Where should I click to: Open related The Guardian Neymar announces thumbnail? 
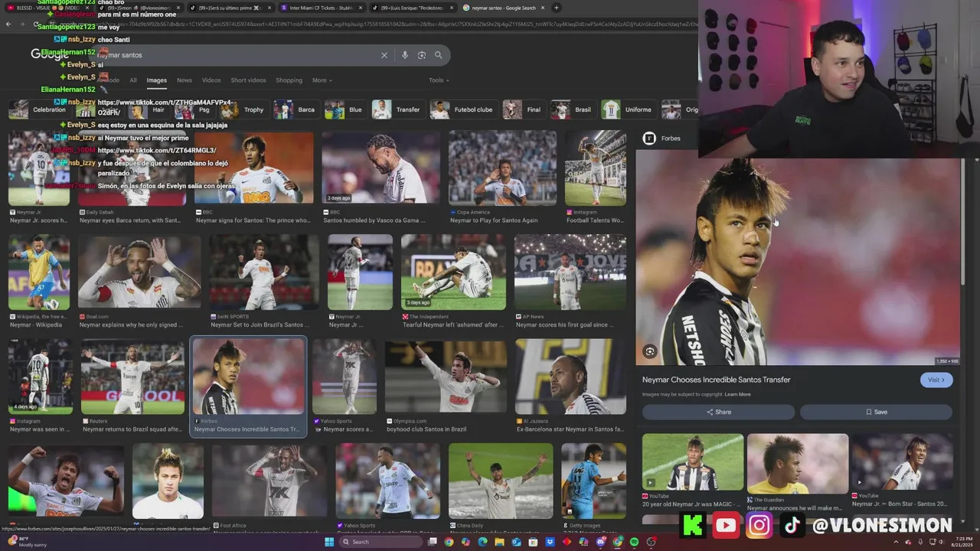click(797, 462)
